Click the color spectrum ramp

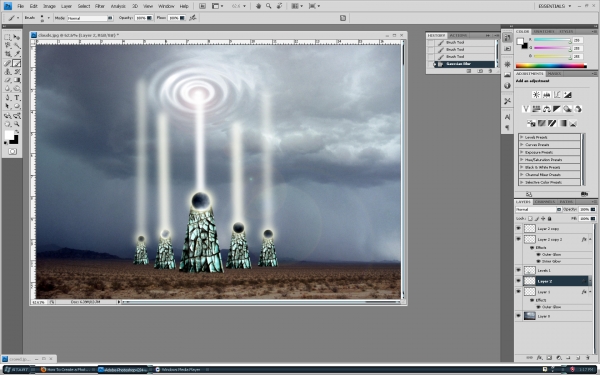551,66
